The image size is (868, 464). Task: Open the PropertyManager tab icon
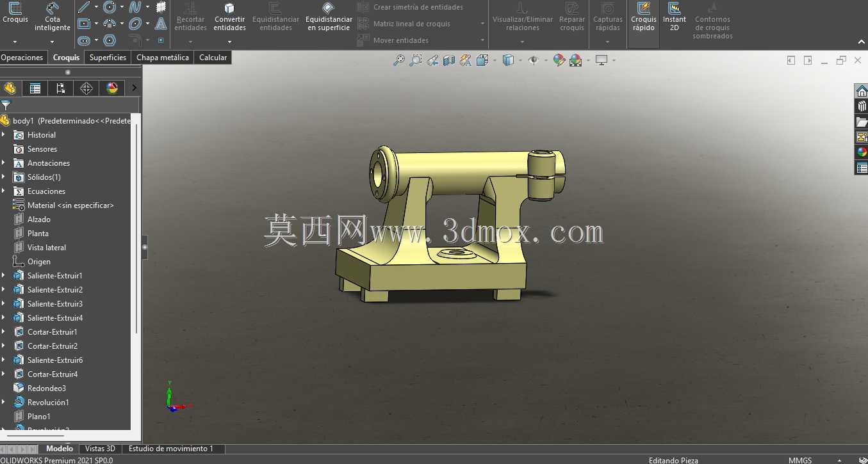coord(35,88)
